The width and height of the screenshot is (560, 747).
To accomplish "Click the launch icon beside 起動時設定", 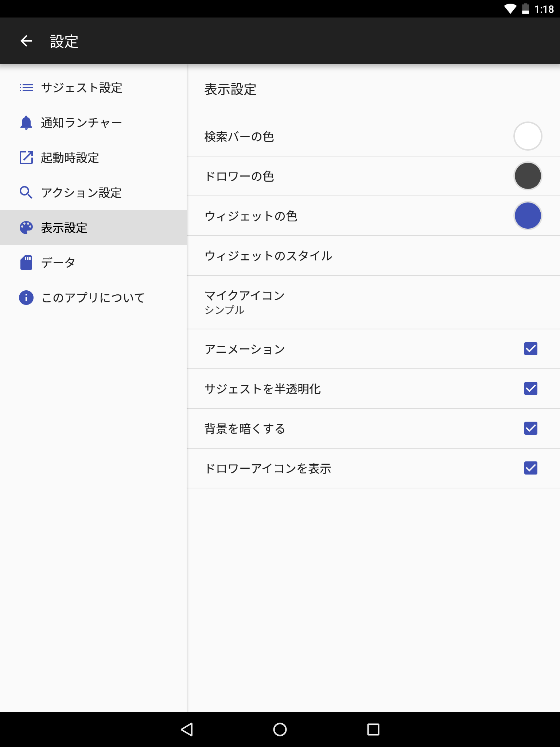I will (x=26, y=158).
